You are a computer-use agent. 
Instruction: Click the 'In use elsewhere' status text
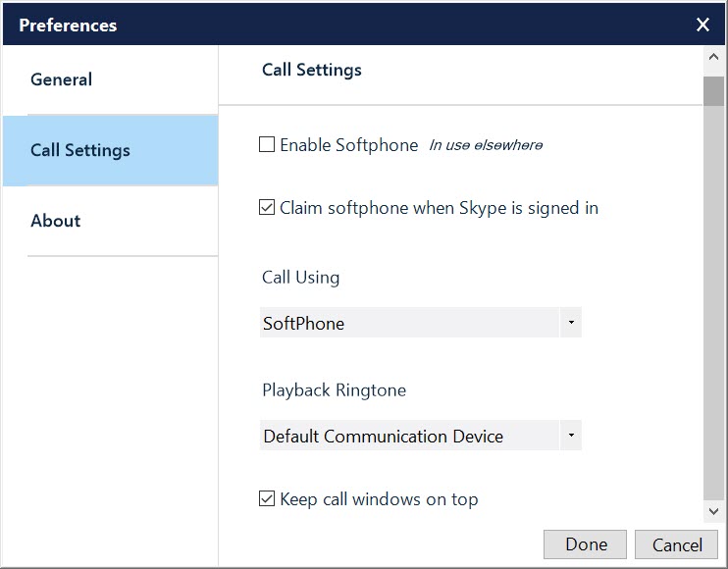pyautogui.click(x=486, y=145)
